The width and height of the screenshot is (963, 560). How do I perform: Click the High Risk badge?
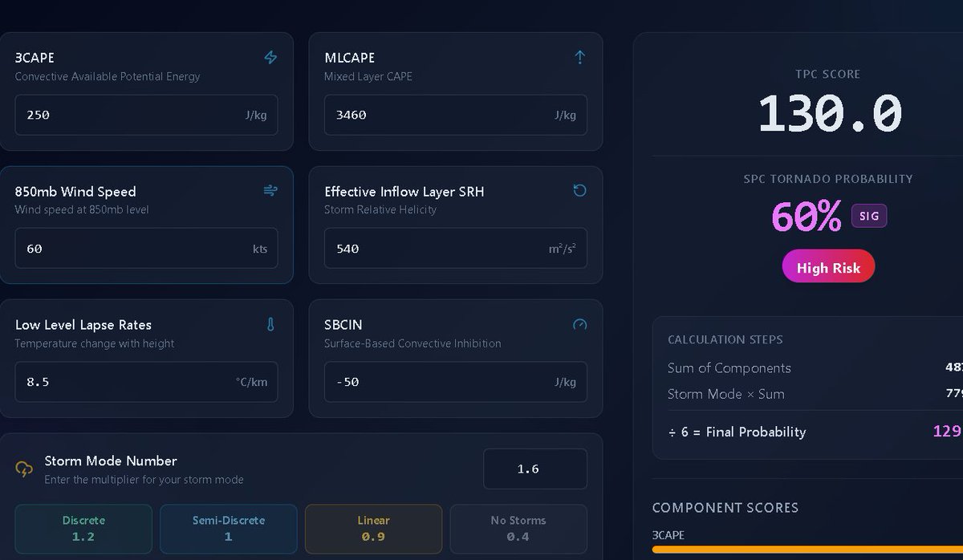828,267
